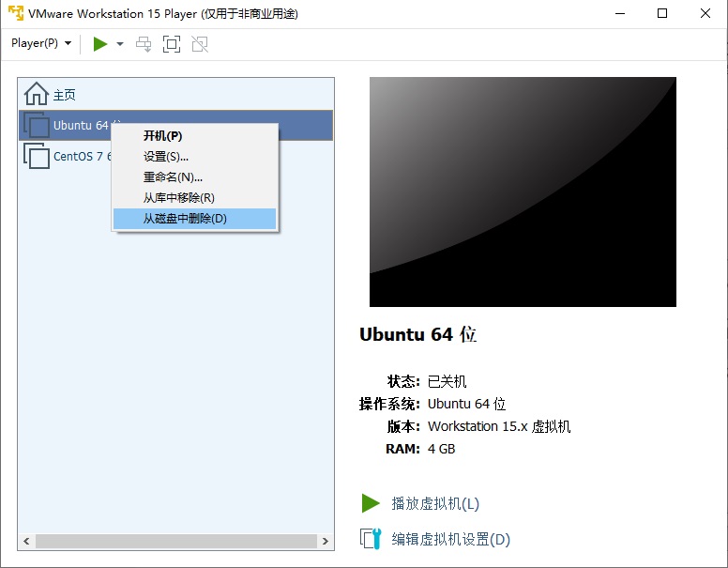
Task: Choose 重命名(N)... from context menu
Action: point(194,177)
